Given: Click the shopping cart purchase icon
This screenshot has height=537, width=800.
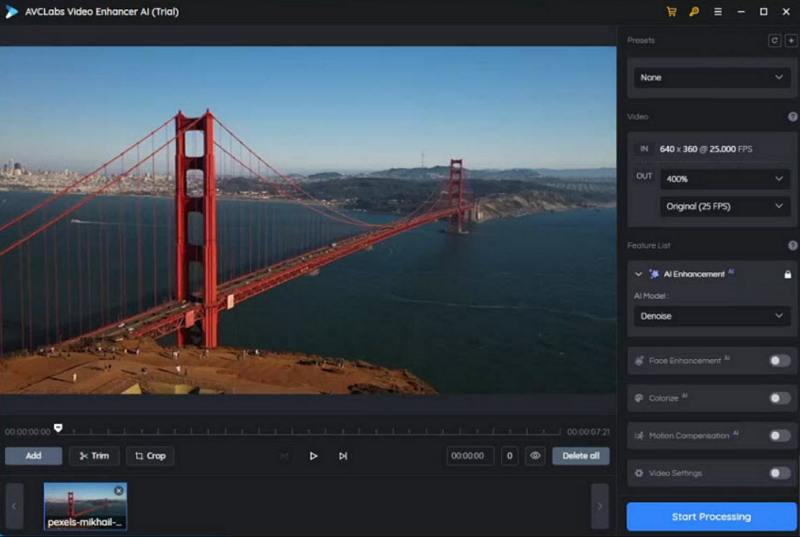Looking at the screenshot, I should 672,12.
